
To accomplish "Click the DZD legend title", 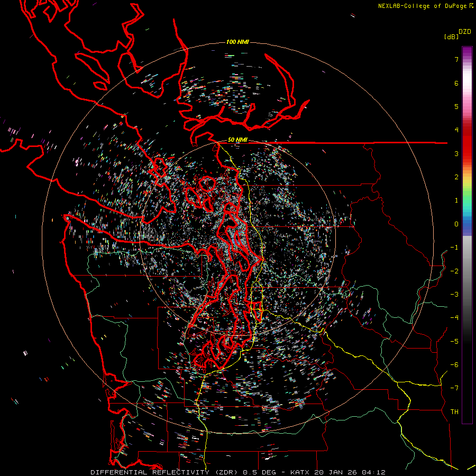I will (x=465, y=32).
